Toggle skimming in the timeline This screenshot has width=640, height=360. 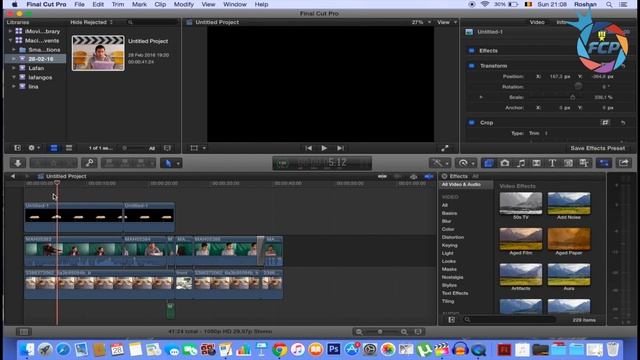pyautogui.click(x=382, y=176)
